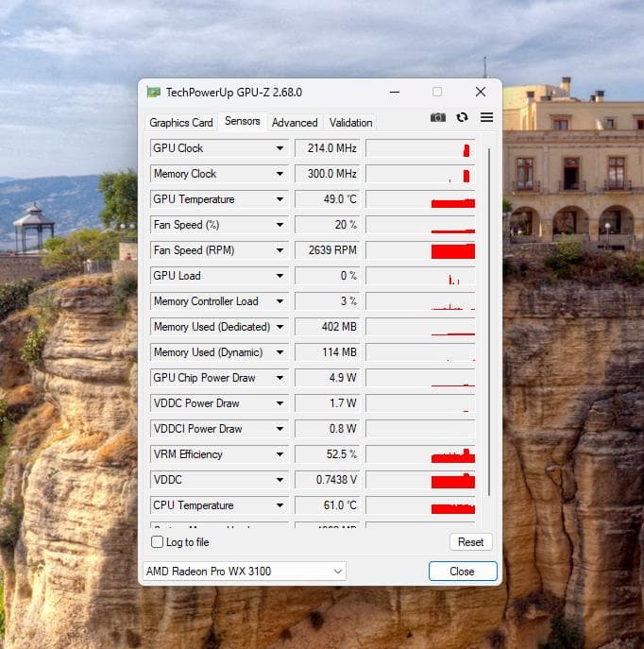Click the Fan Speed 20 % value
Screen dimensions: 644x649
click(x=328, y=225)
